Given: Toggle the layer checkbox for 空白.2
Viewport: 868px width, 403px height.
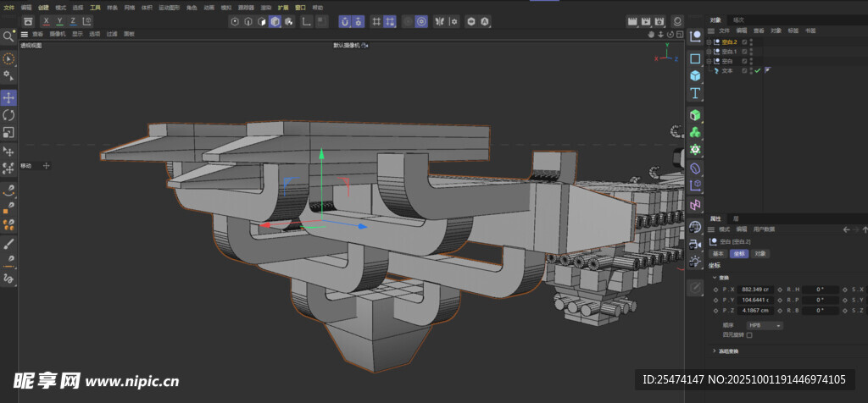Looking at the screenshot, I should click(x=744, y=41).
